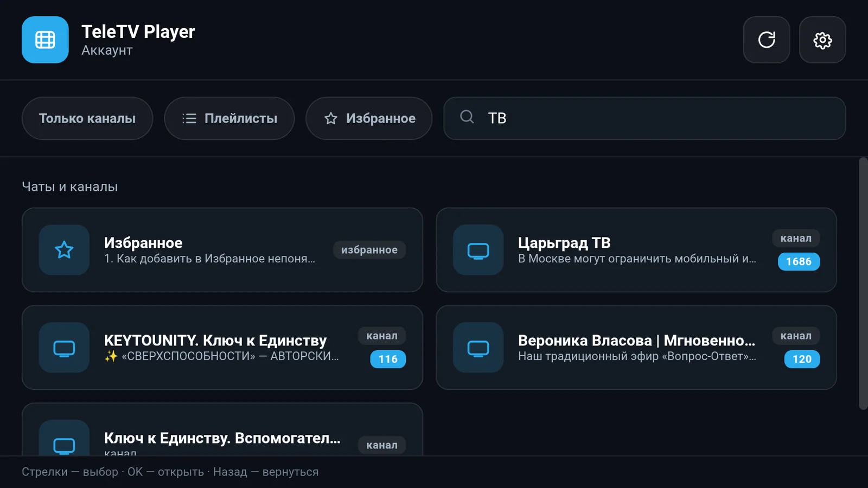
Task: Click the канал tag on Ключ к Единству. Вспомогател… card
Action: (382, 445)
